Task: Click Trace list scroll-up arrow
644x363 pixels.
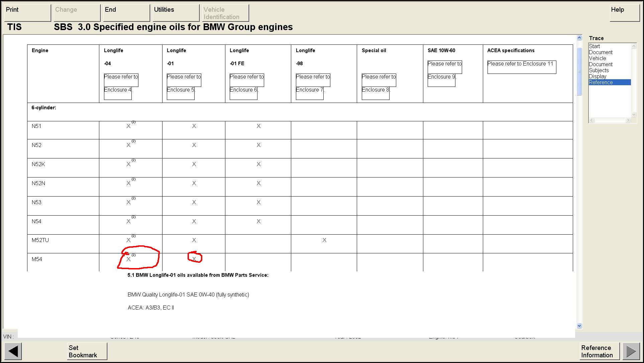Action: coord(633,46)
